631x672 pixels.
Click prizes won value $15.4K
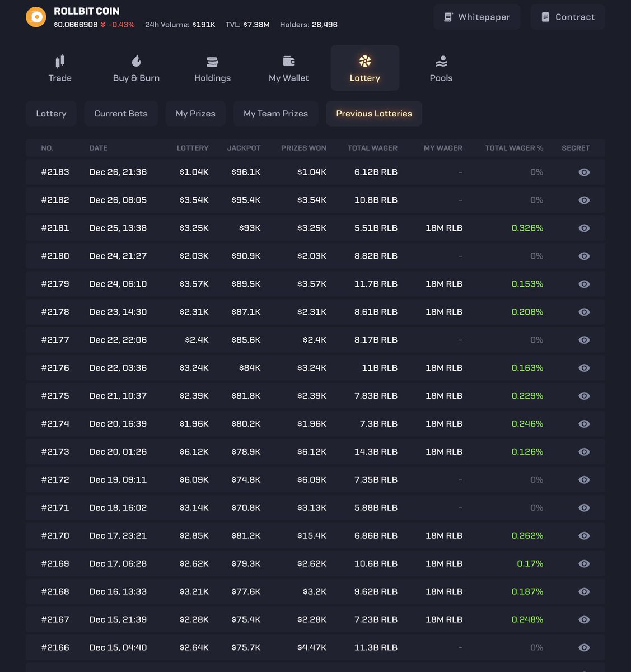[312, 536]
